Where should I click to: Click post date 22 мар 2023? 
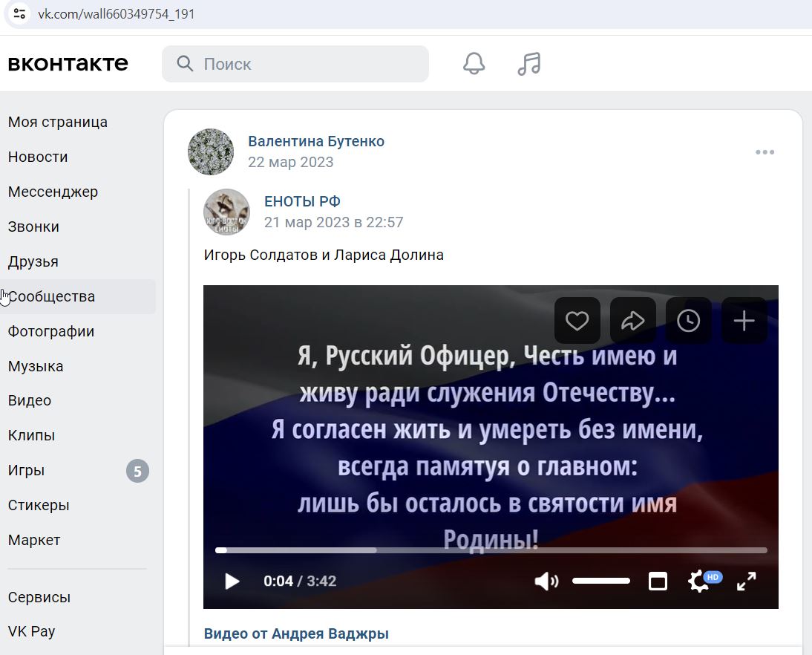[290, 162]
